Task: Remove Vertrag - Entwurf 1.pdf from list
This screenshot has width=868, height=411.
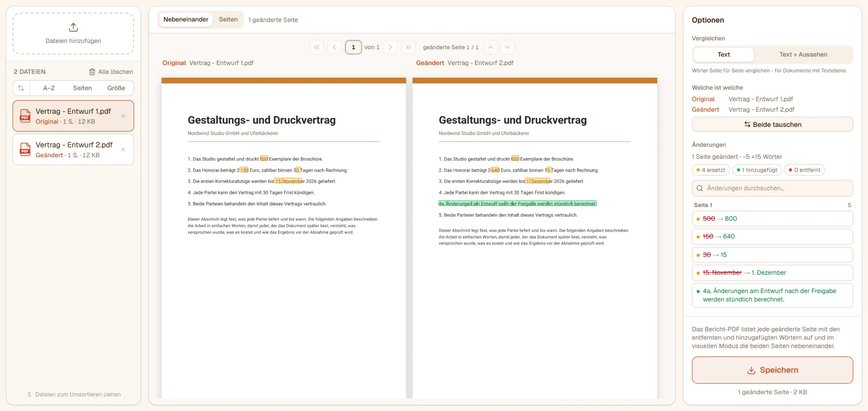Action: coord(123,116)
